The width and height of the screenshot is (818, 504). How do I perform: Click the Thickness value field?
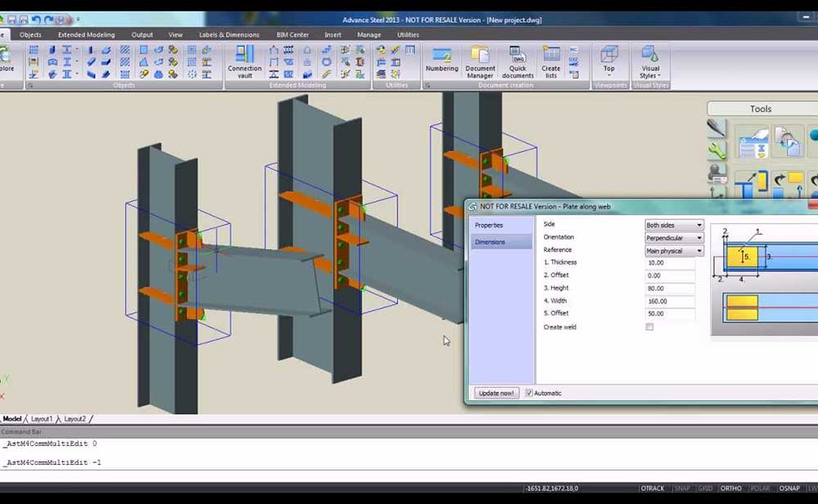point(669,263)
